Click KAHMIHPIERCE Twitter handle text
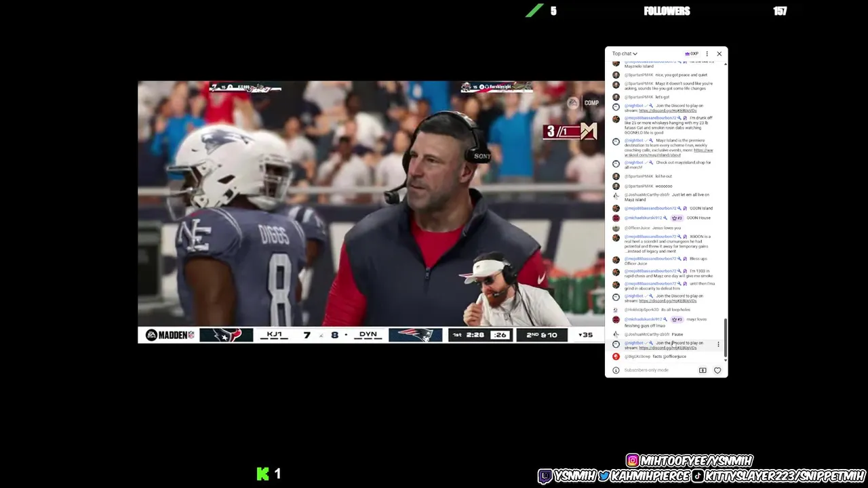 point(650,476)
